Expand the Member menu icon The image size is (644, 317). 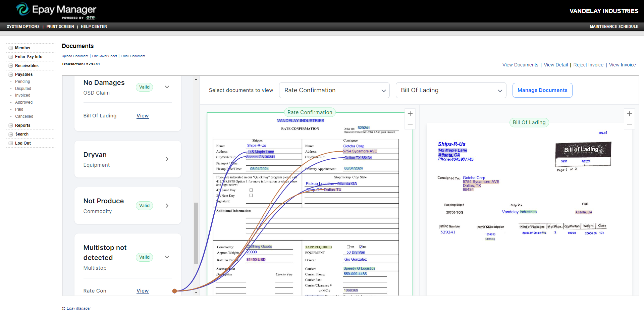[11, 48]
